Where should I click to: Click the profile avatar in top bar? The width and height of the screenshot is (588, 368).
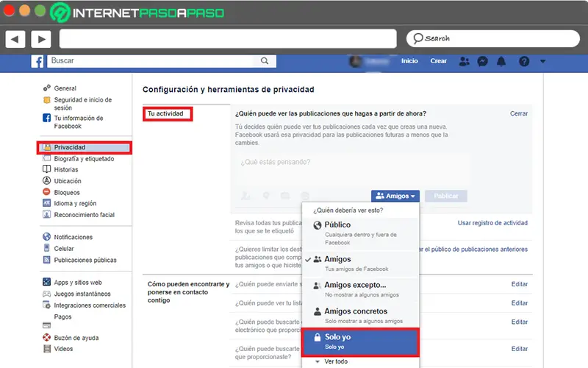pyautogui.click(x=355, y=61)
